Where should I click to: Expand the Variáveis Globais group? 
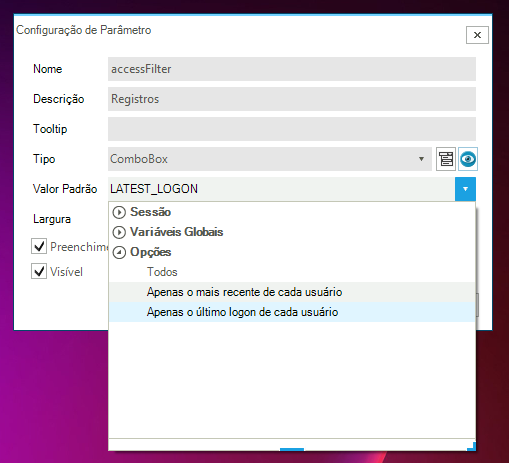119,232
